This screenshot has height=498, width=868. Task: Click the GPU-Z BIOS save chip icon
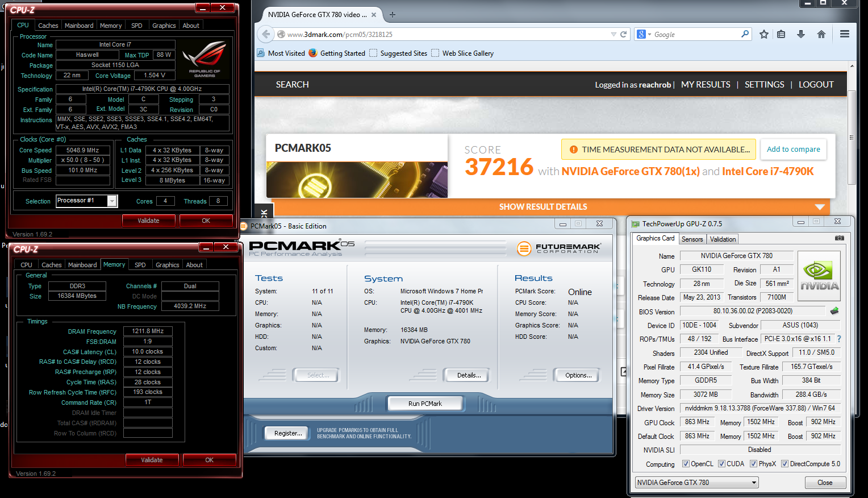(834, 311)
